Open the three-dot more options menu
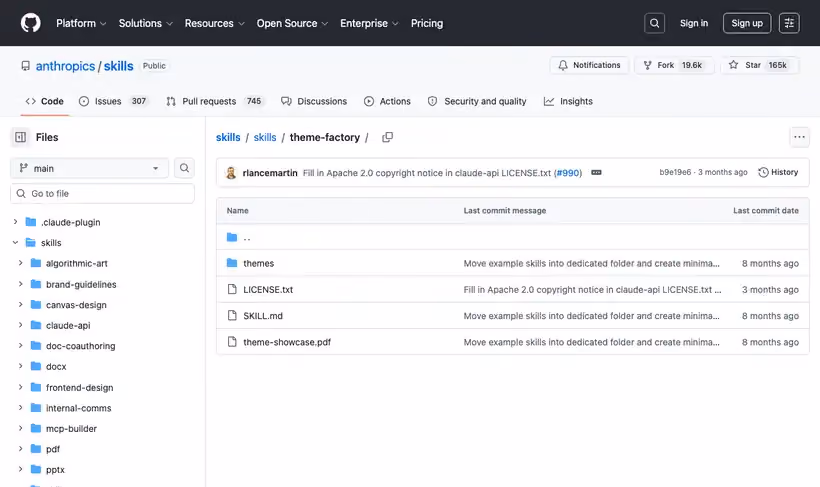This screenshot has width=820, height=487. click(x=799, y=137)
